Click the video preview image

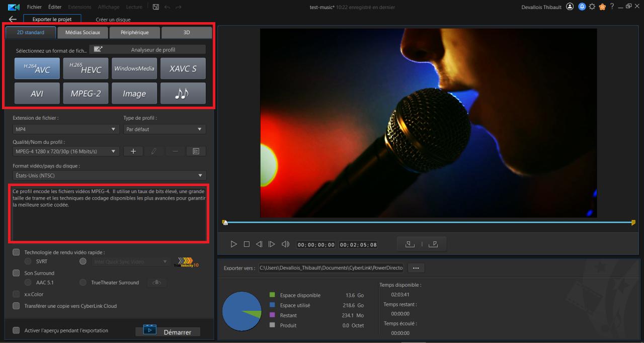[428, 123]
